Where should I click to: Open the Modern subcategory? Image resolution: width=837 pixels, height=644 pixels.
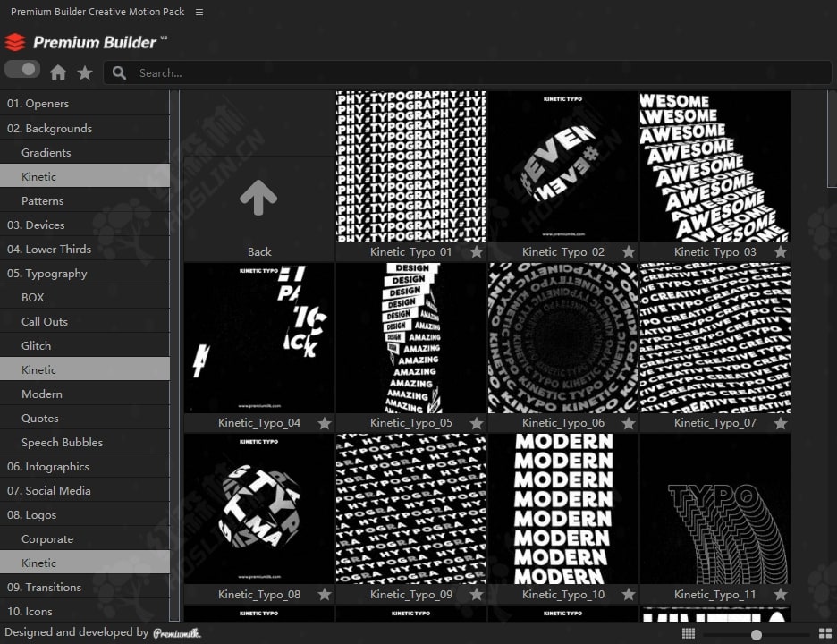[85, 394]
